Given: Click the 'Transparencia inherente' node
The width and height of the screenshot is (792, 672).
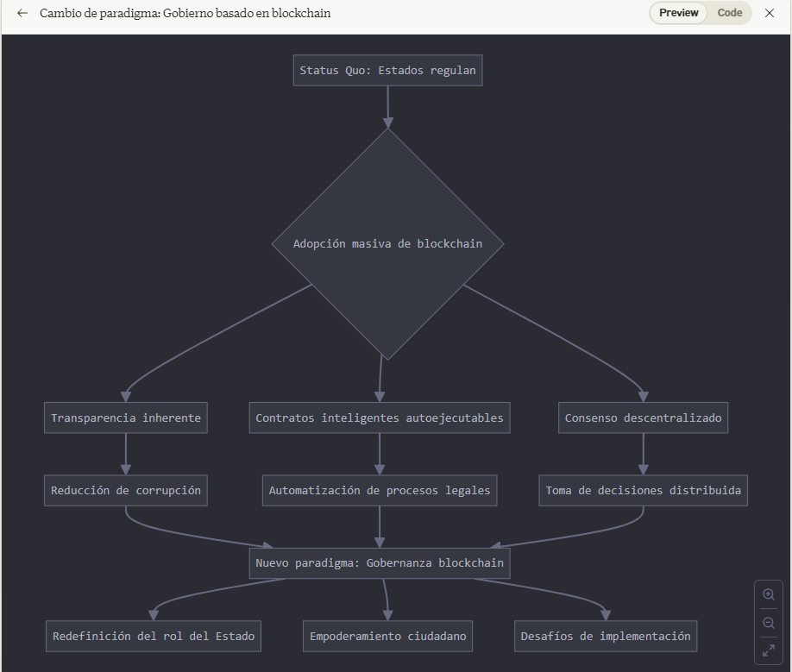Looking at the screenshot, I should (126, 418).
